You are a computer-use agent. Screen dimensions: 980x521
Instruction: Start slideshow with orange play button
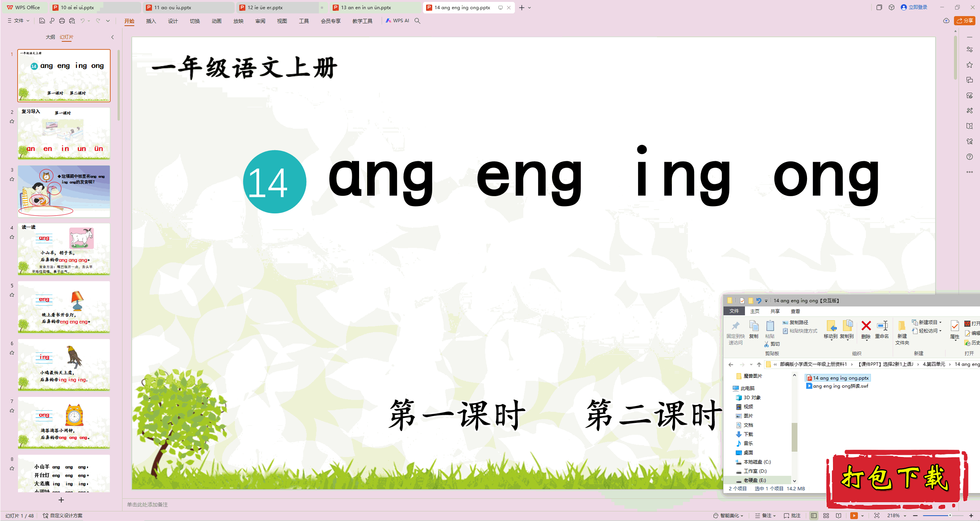pyautogui.click(x=854, y=516)
